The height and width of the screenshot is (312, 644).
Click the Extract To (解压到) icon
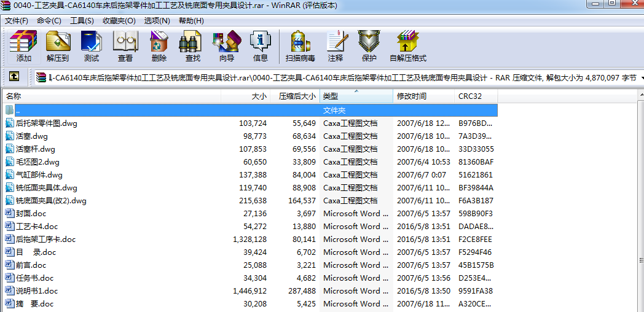click(x=58, y=47)
